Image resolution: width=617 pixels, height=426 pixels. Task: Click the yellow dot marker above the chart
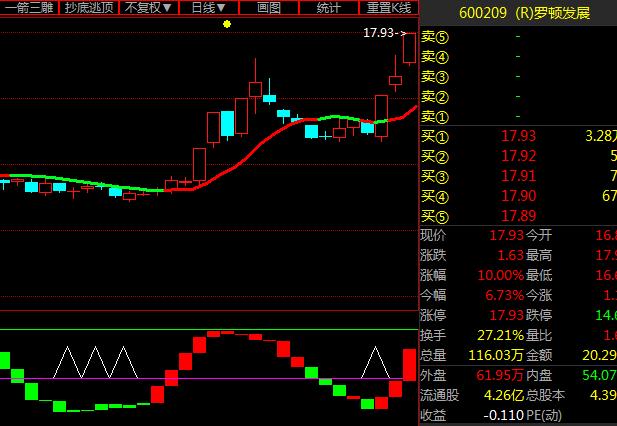227,24
